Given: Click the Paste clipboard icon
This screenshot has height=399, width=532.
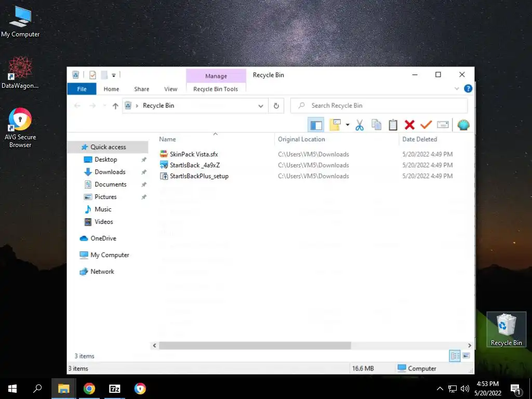Looking at the screenshot, I should 393,125.
